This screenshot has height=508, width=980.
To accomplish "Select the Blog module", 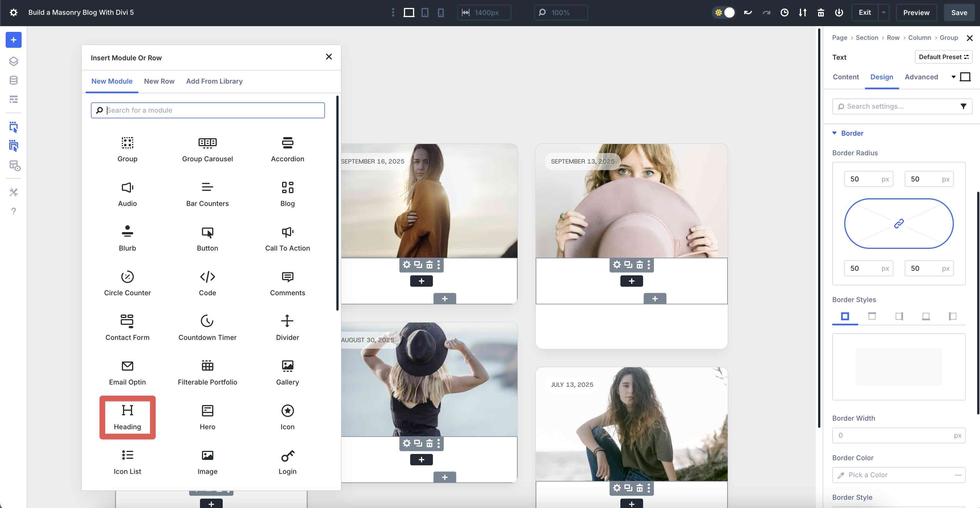I will [x=287, y=192].
